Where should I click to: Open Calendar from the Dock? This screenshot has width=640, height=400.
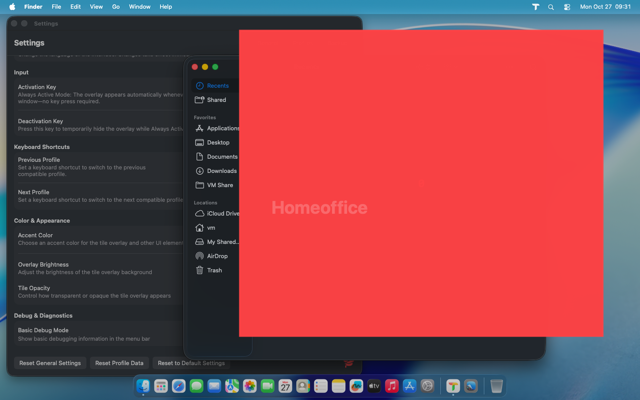coord(285,386)
